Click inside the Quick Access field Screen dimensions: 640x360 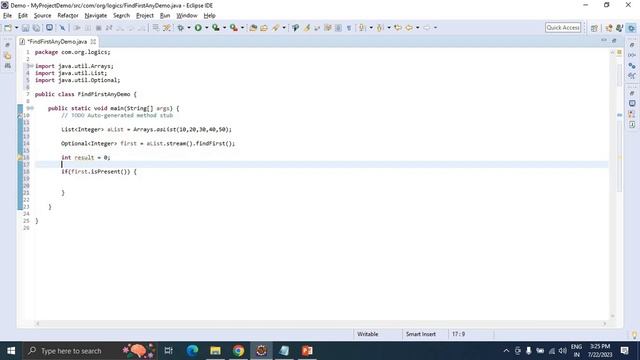[x=563, y=27]
